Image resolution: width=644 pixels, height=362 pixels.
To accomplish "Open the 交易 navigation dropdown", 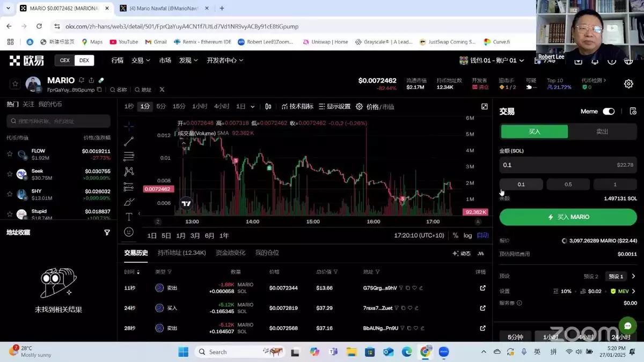I will (x=140, y=61).
